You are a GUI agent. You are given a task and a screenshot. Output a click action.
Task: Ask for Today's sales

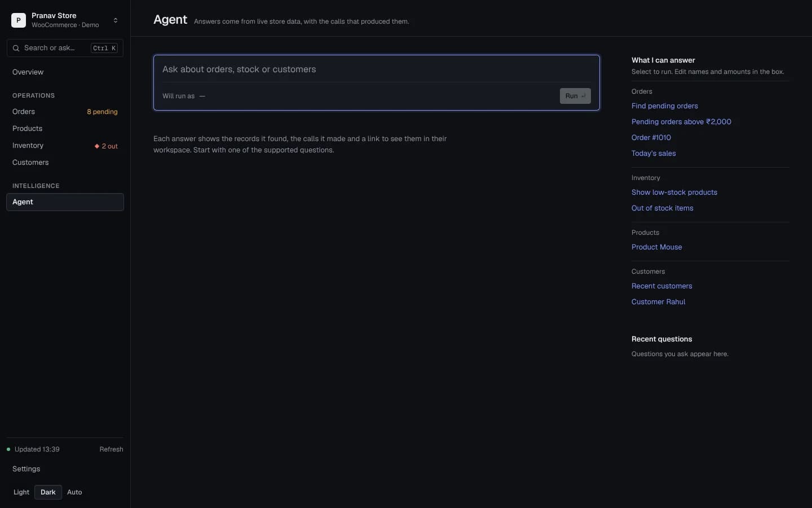[x=654, y=154]
